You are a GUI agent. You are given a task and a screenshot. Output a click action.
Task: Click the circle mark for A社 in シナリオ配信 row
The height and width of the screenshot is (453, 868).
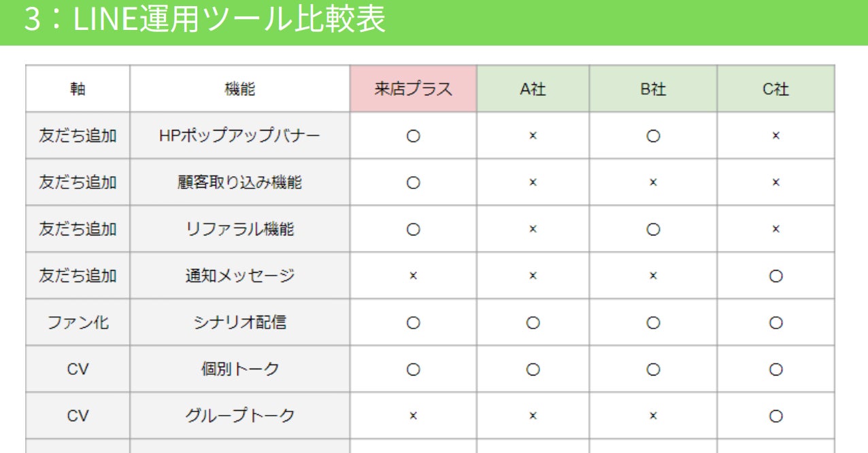(x=533, y=323)
